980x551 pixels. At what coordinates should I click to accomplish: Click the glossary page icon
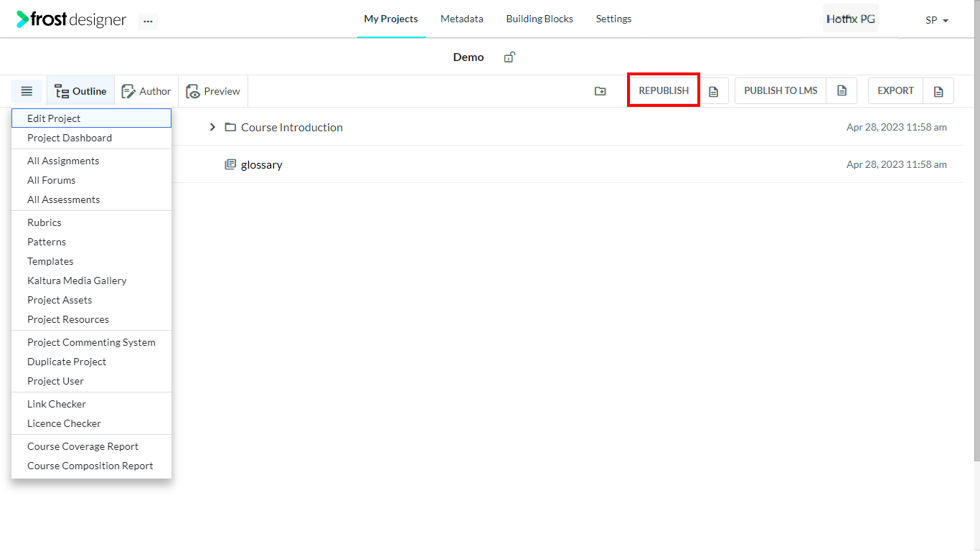(x=230, y=164)
